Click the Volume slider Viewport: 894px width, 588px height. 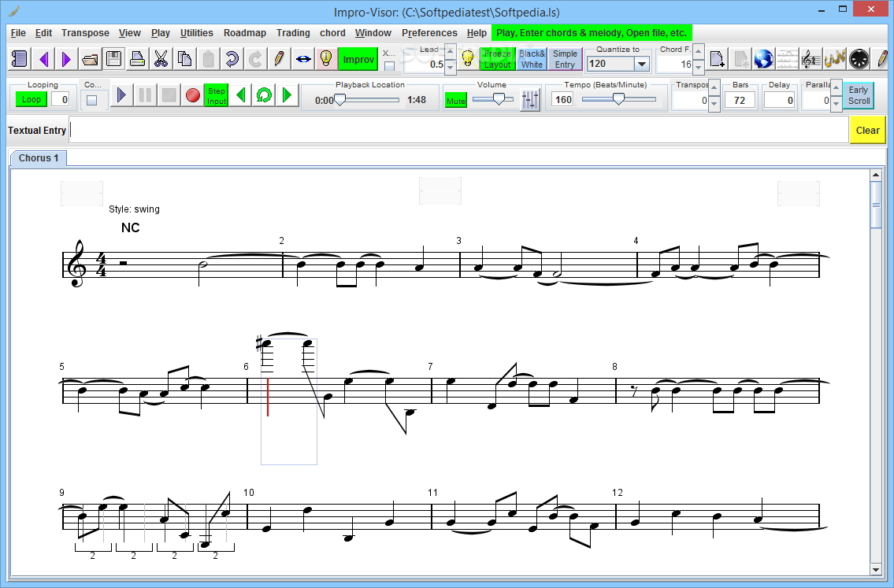pos(493,99)
